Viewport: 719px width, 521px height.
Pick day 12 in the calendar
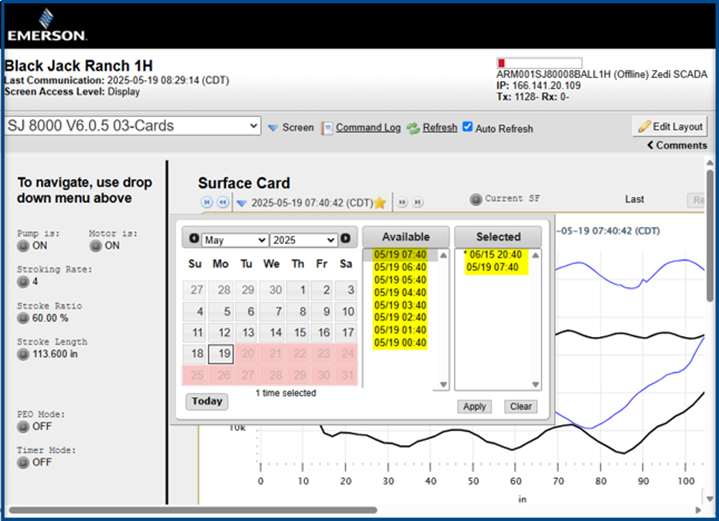click(223, 332)
